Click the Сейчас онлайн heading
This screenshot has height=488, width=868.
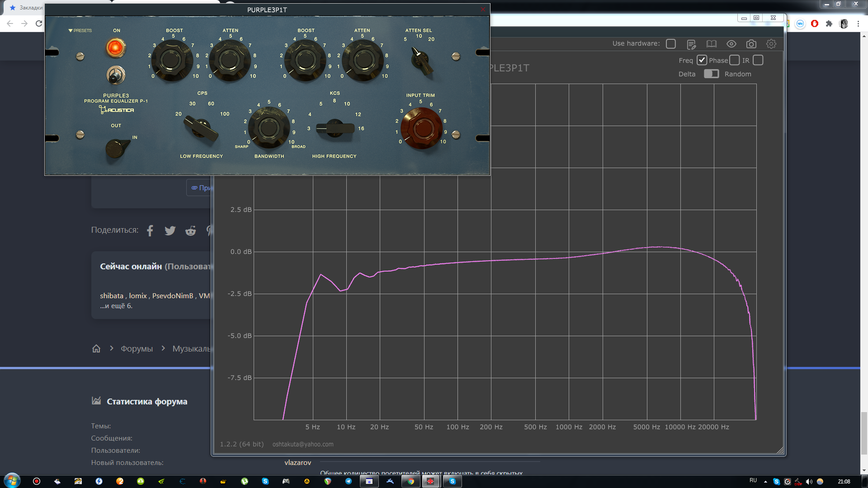[131, 266]
